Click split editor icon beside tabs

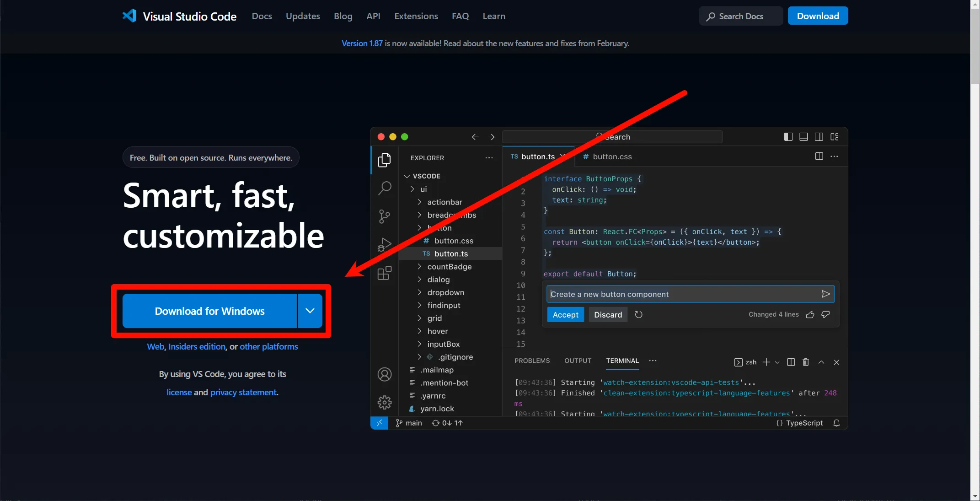[819, 156]
